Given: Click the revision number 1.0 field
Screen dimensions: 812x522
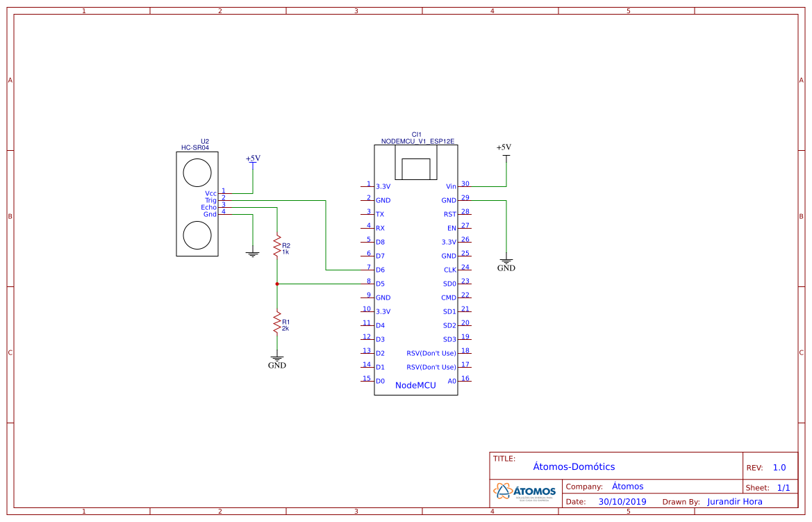Looking at the screenshot, I should coord(779,468).
